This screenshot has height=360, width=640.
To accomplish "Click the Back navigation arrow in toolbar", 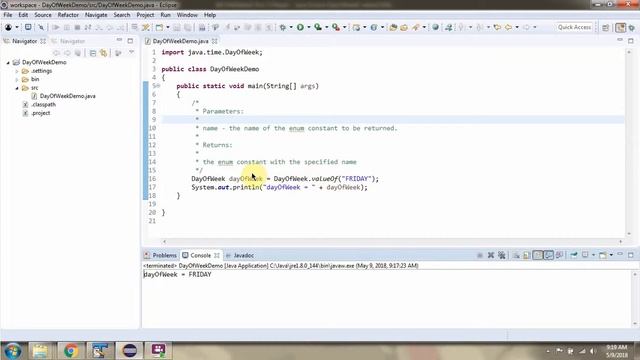I will (x=509, y=27).
